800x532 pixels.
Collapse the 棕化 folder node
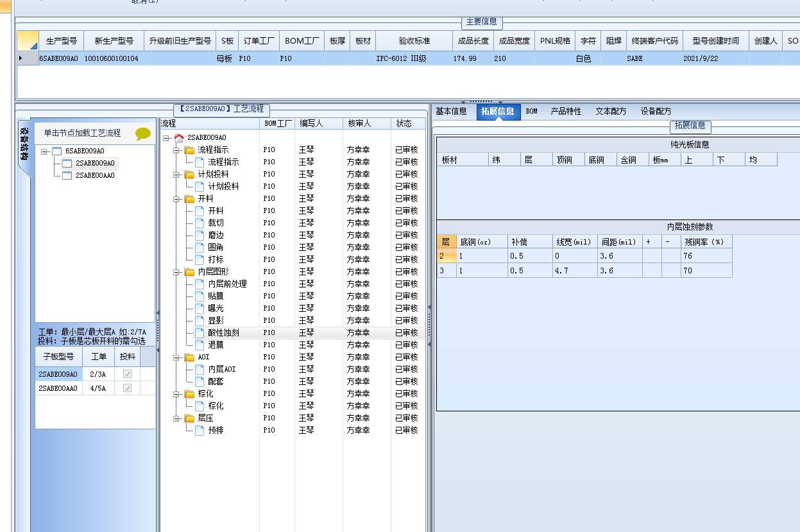(176, 393)
